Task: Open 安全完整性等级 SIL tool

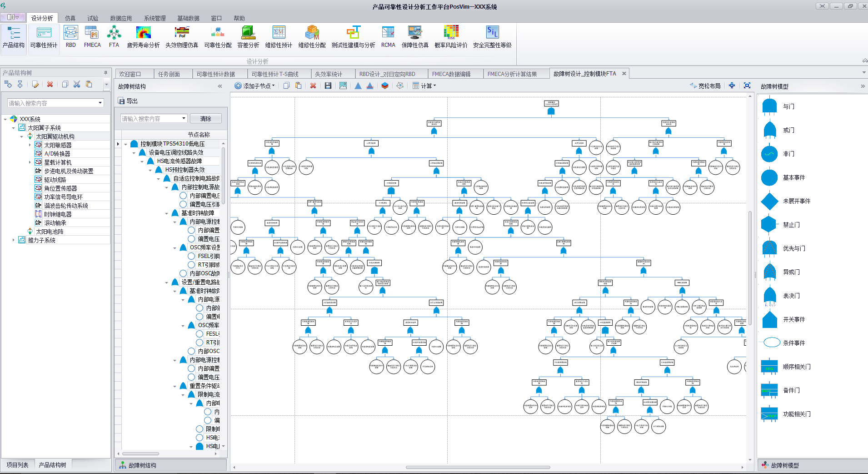Action: (x=492, y=37)
